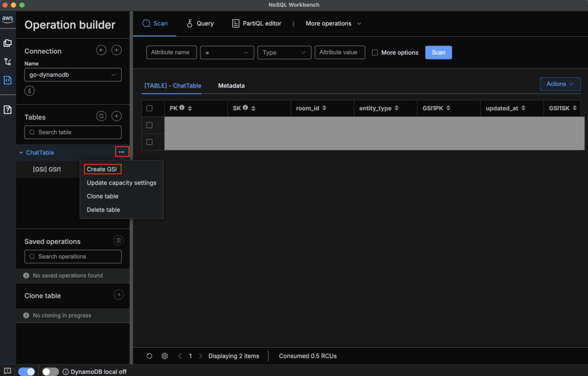Click the refresh tables icon
Screen dimensions: 588x376
[x=101, y=116]
